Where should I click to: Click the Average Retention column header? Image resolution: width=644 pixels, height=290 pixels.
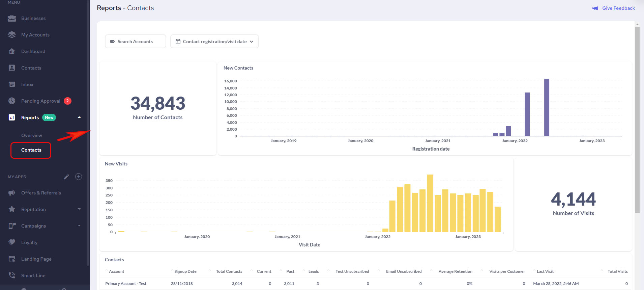tap(455, 271)
